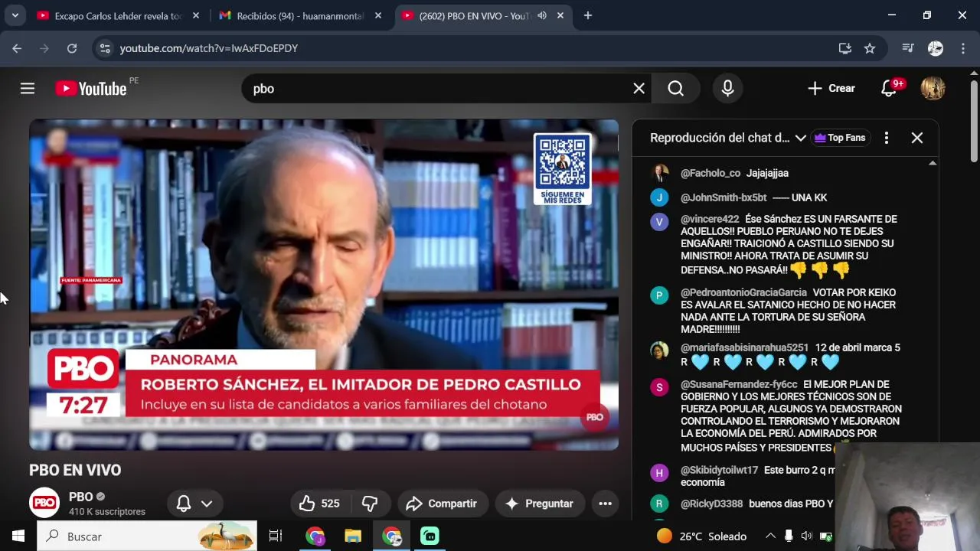
Task: Open the weather widget 26°C Soleado
Action: click(x=701, y=536)
